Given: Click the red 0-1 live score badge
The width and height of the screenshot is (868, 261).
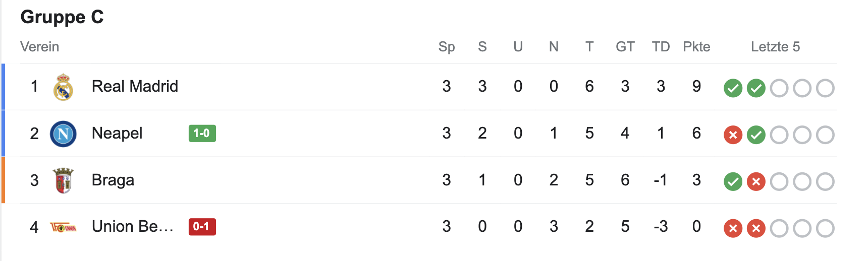Looking at the screenshot, I should 202,227.
